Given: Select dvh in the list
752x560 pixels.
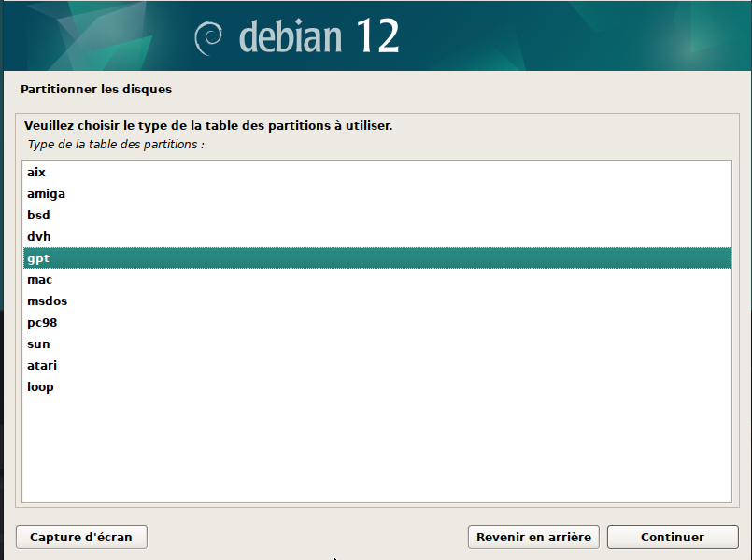Looking at the screenshot, I should click(x=377, y=237).
